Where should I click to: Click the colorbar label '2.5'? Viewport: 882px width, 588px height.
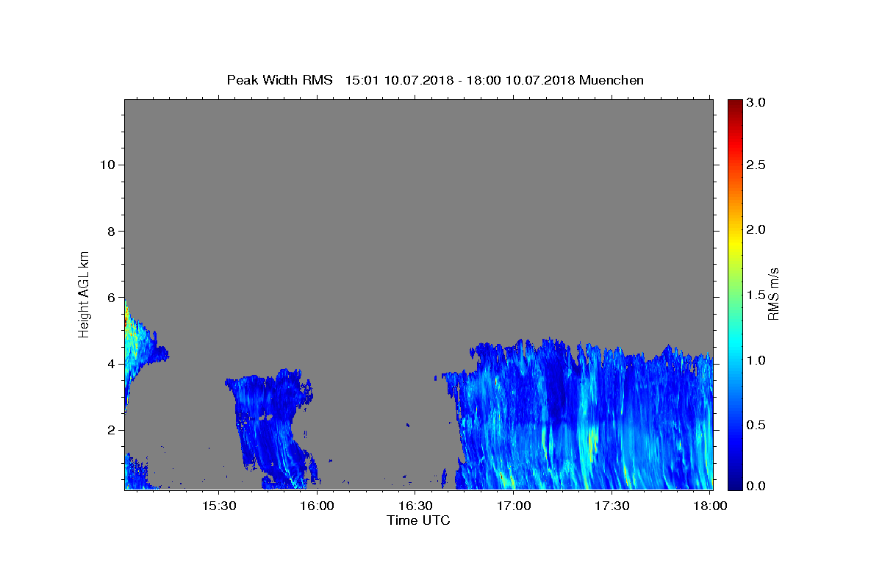[755, 165]
